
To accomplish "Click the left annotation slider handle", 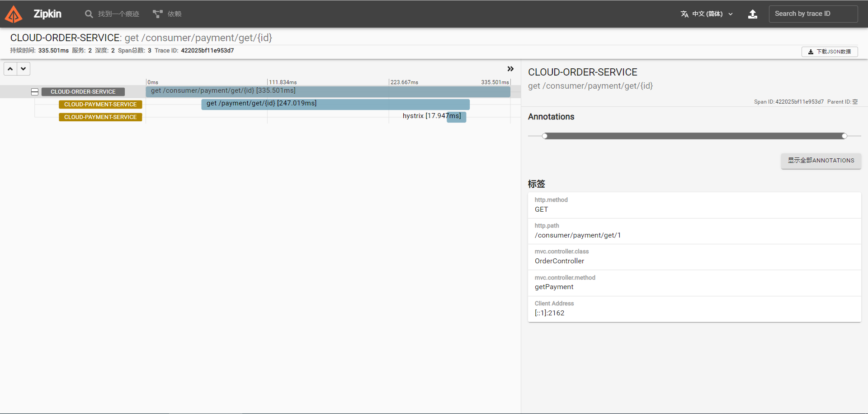I will [545, 136].
